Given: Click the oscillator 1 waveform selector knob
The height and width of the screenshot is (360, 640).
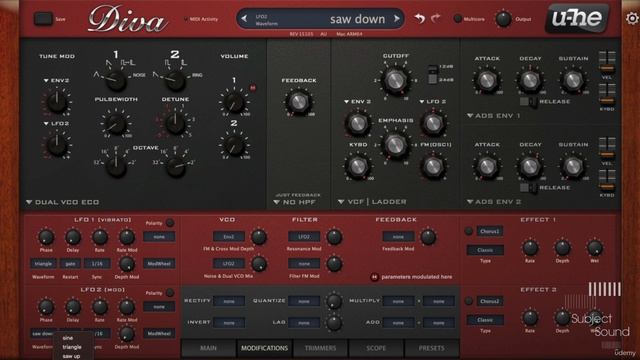Looking at the screenshot, I should pos(116,80).
